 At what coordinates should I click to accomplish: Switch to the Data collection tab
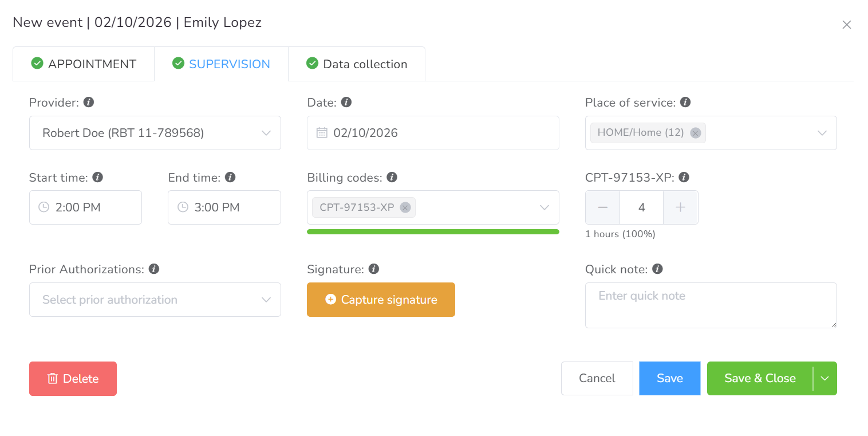357,64
